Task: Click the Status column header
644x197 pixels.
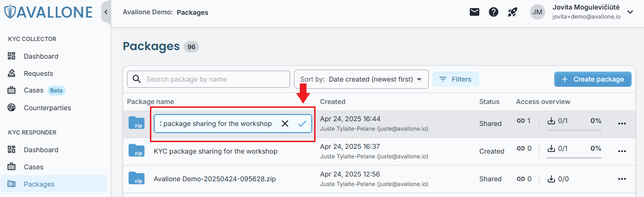Action: pyautogui.click(x=489, y=102)
